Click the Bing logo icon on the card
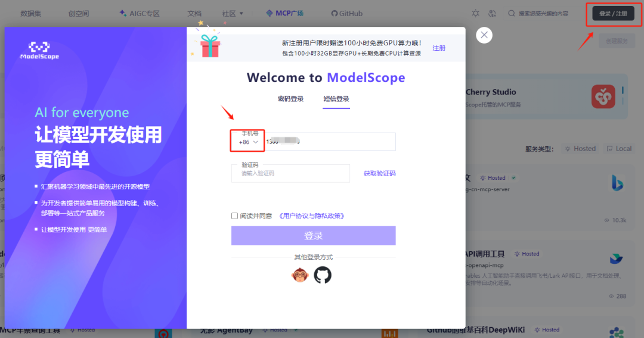The width and height of the screenshot is (644, 338). (x=617, y=183)
